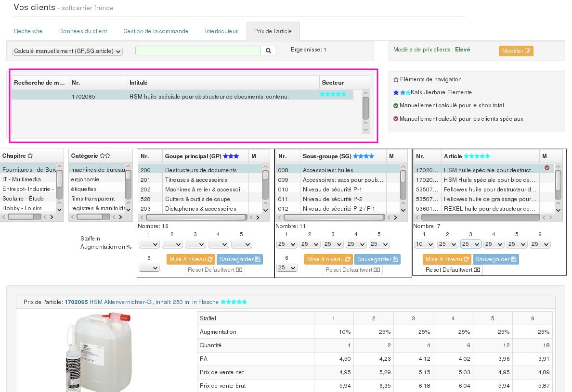Open Staffel 1 dropdown in Goupe principal panel
Screen dimensions: 572x392
click(149, 244)
